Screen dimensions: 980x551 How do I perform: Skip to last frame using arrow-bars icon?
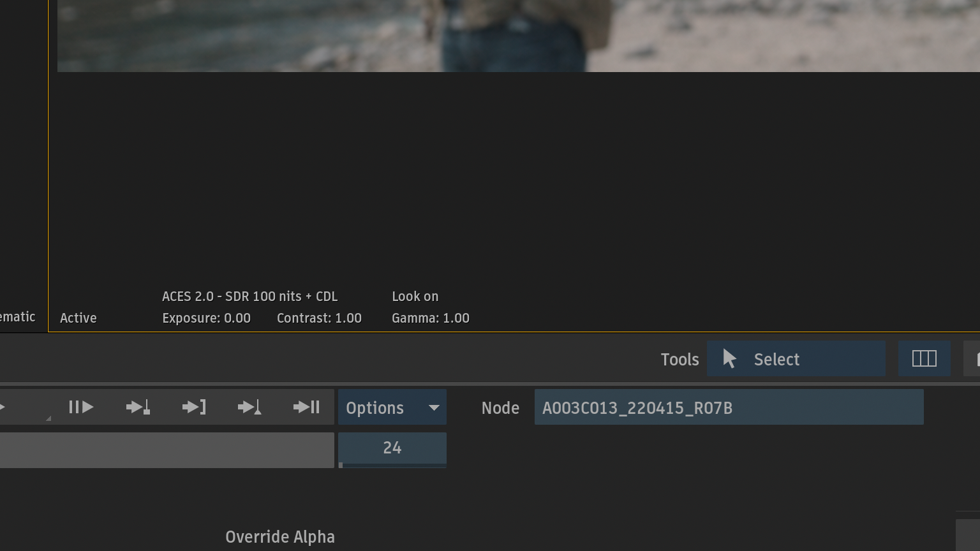[x=306, y=407]
